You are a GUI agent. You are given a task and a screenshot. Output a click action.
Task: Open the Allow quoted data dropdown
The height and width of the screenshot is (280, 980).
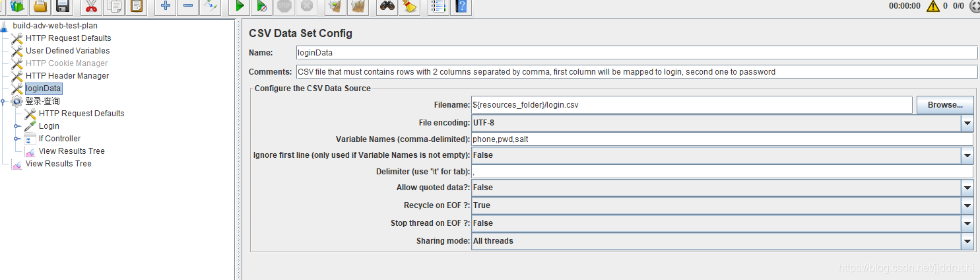click(967, 188)
